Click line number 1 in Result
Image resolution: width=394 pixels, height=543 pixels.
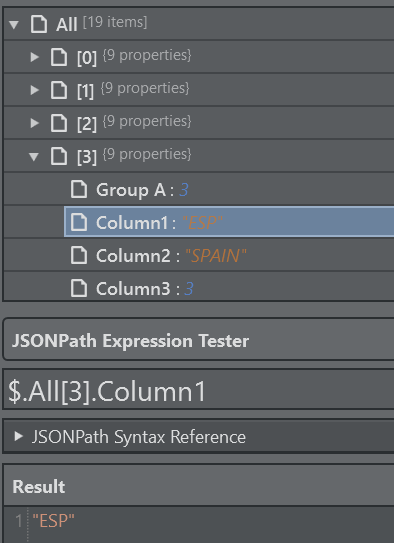(18, 520)
